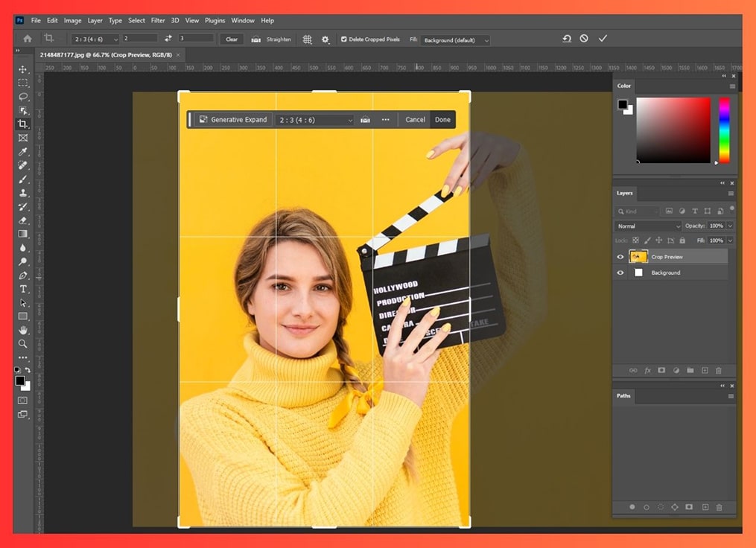Open the Plugins menu
Screen dimensions: 756x548
(215, 20)
